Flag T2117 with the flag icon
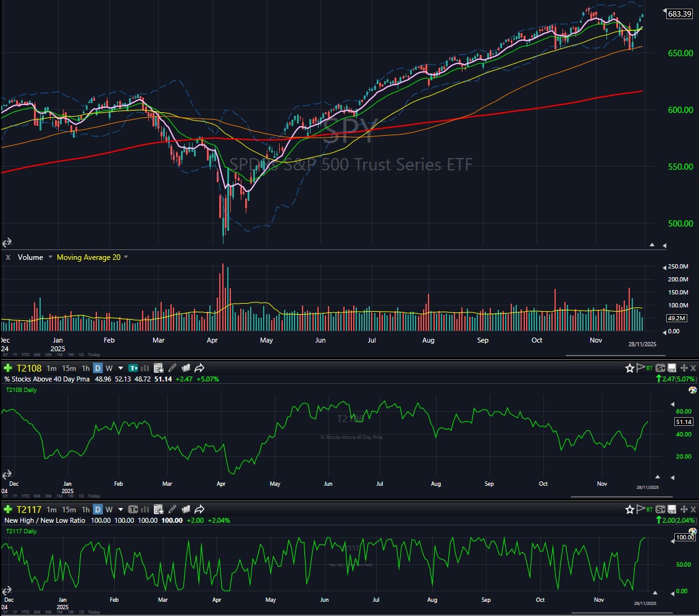The width and height of the screenshot is (699, 616). 640,509
